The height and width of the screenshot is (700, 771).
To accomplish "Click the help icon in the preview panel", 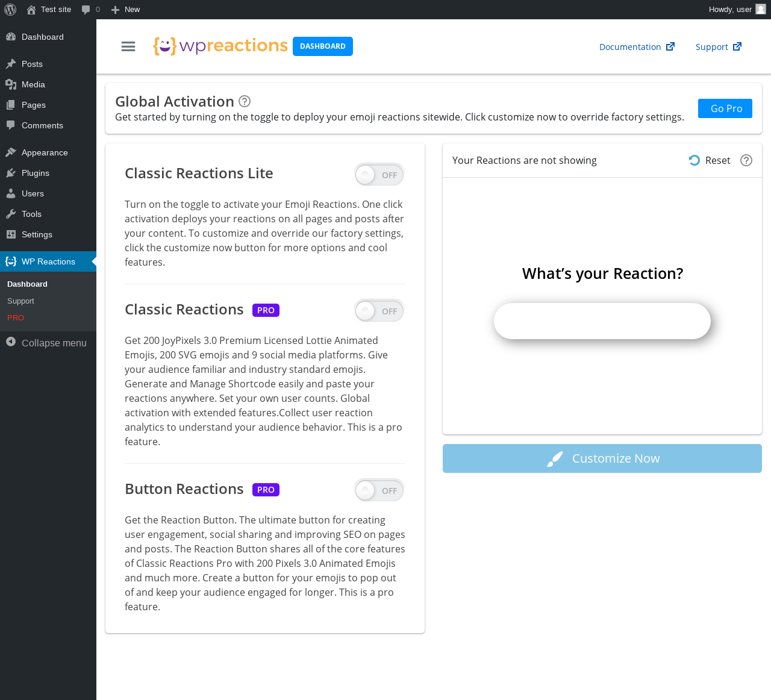I will [746, 160].
